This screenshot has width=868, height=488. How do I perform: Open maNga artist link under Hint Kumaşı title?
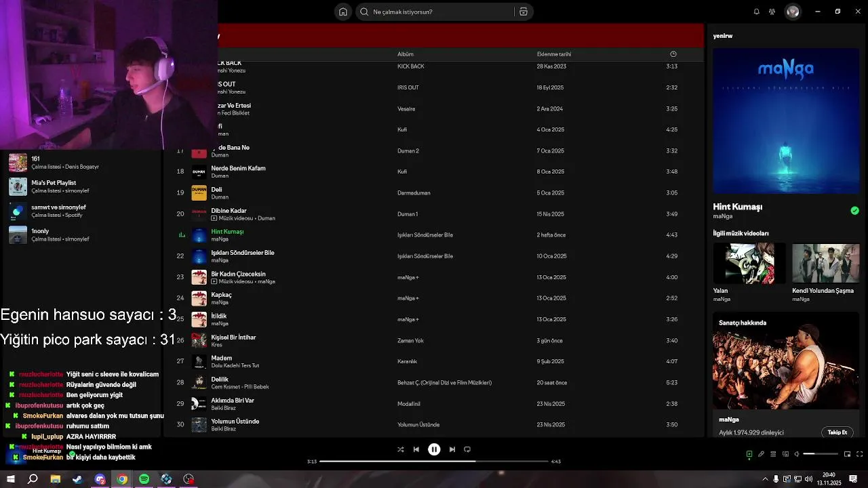[x=723, y=216]
